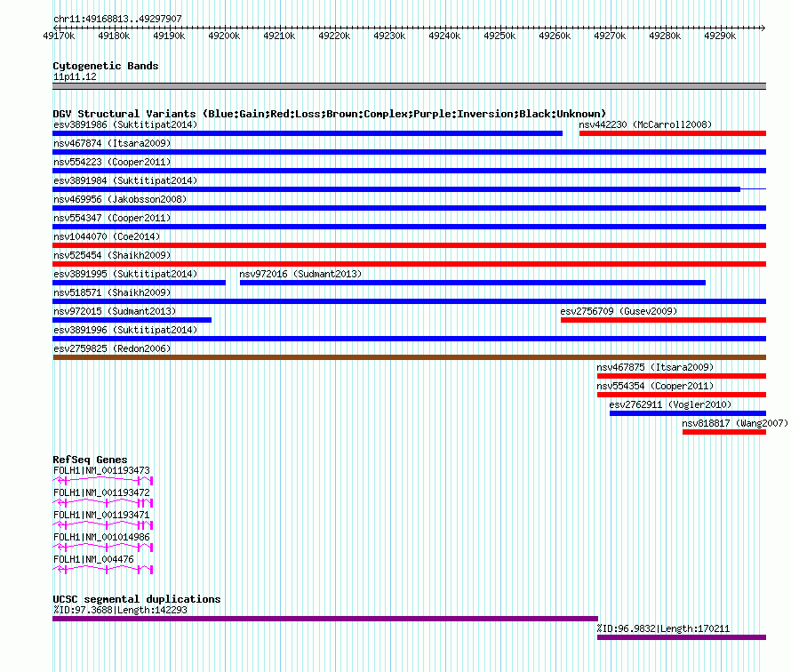The image size is (791, 672).
Task: Open nsv469956 (Jakobsson2008) variant label
Action: 120,199
